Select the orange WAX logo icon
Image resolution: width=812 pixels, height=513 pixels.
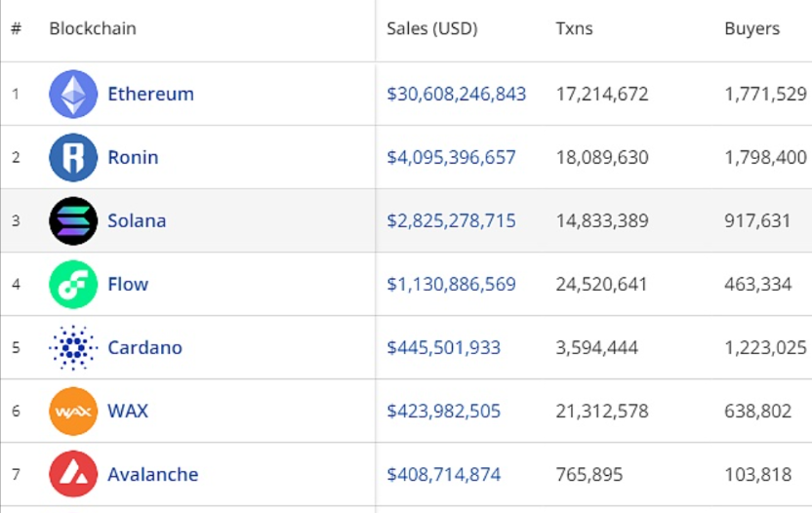click(73, 412)
